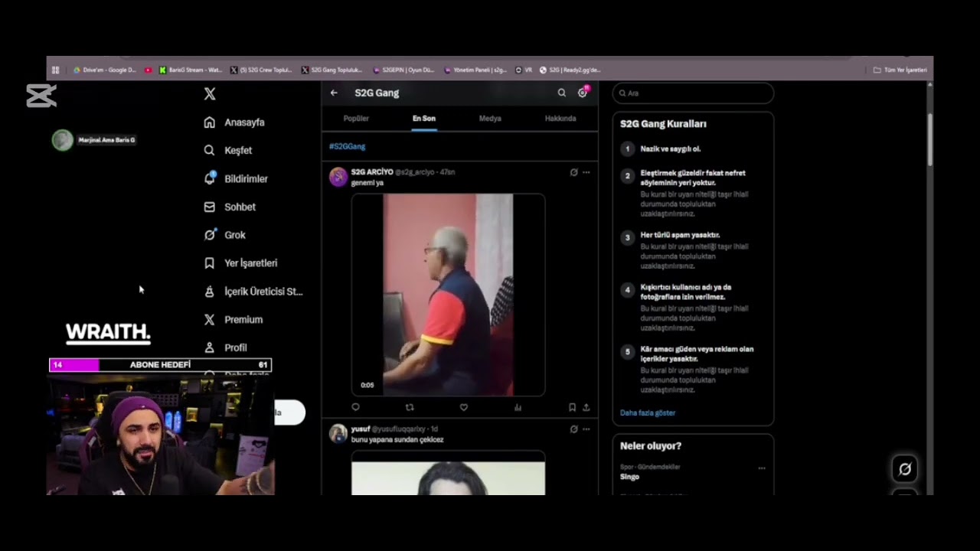
Task: Open image in yusuf's post
Action: [448, 473]
